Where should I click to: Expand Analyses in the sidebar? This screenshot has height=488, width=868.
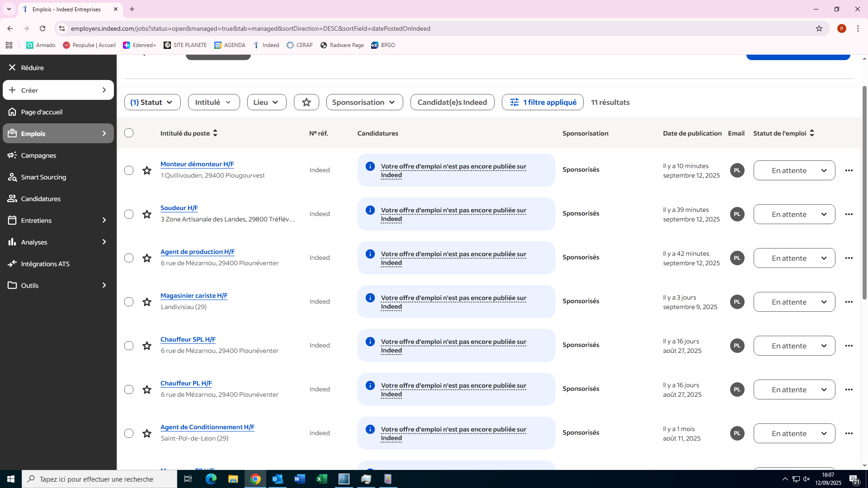(58, 242)
